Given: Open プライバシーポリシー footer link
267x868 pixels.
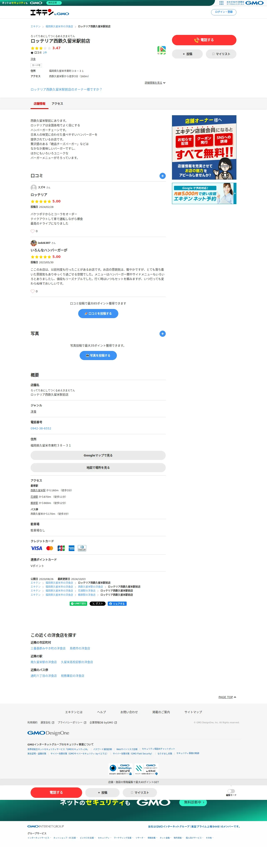Looking at the screenshot, I should click(x=72, y=722).
